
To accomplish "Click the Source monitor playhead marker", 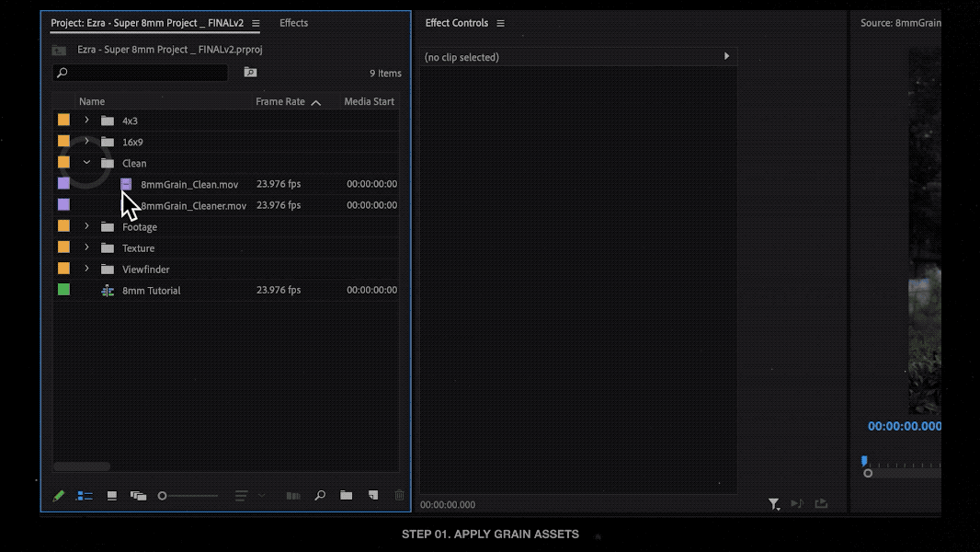I will tap(864, 461).
